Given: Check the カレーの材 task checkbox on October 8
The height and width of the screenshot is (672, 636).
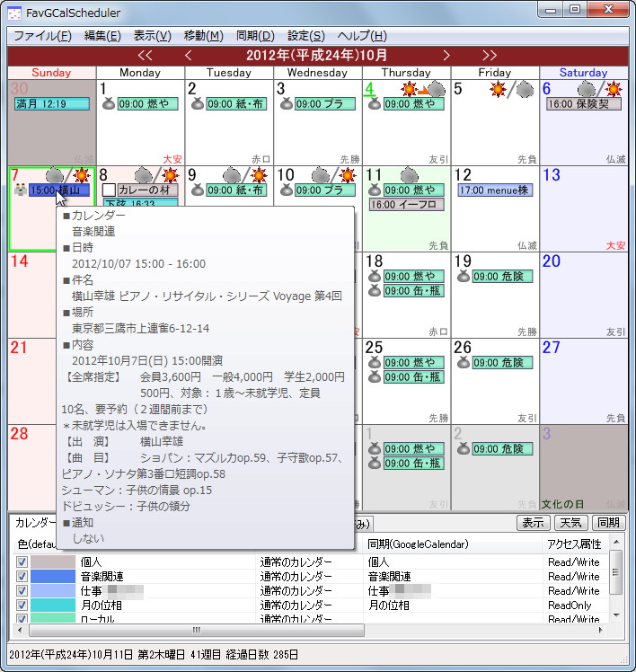Looking at the screenshot, I should (109, 190).
